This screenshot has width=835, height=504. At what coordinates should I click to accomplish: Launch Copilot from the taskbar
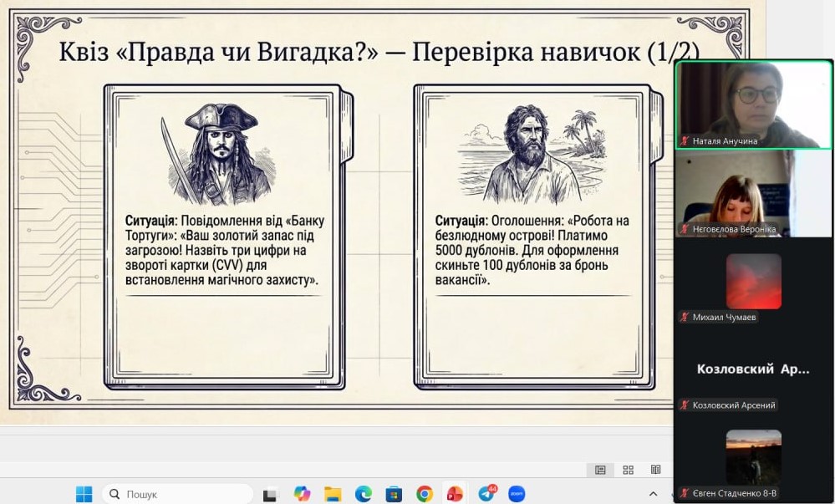tap(302, 494)
